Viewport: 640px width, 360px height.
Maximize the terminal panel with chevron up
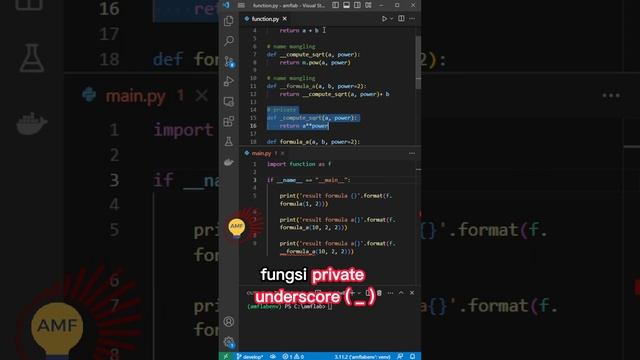click(401, 293)
